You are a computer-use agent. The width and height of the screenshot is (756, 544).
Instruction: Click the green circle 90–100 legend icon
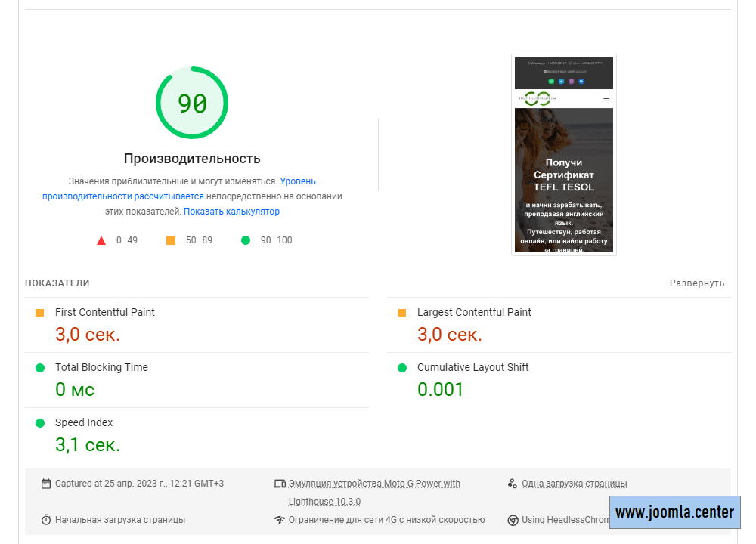tap(245, 240)
